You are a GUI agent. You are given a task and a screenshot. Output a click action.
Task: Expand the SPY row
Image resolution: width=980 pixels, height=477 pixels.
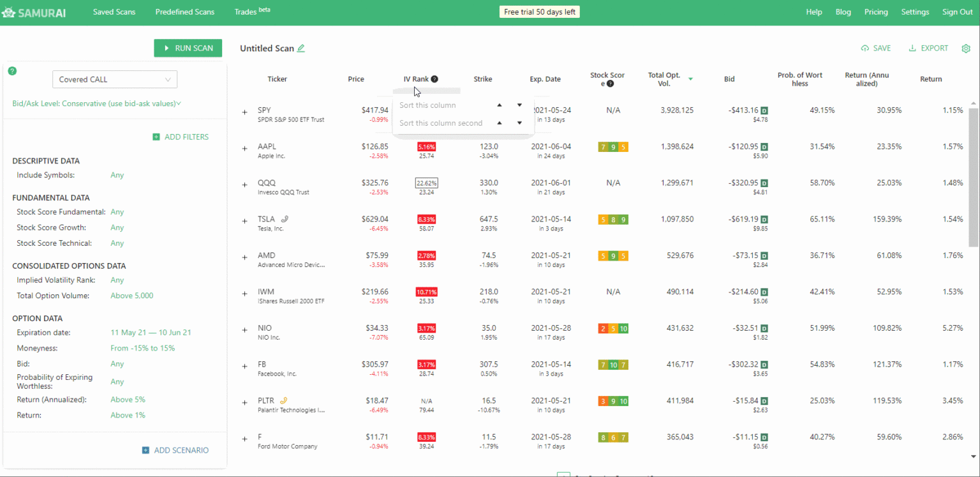244,112
